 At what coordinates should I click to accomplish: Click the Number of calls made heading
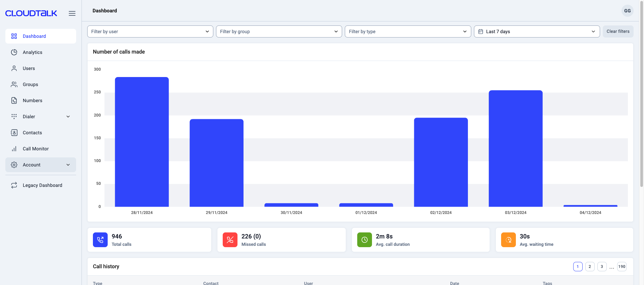[x=119, y=52]
